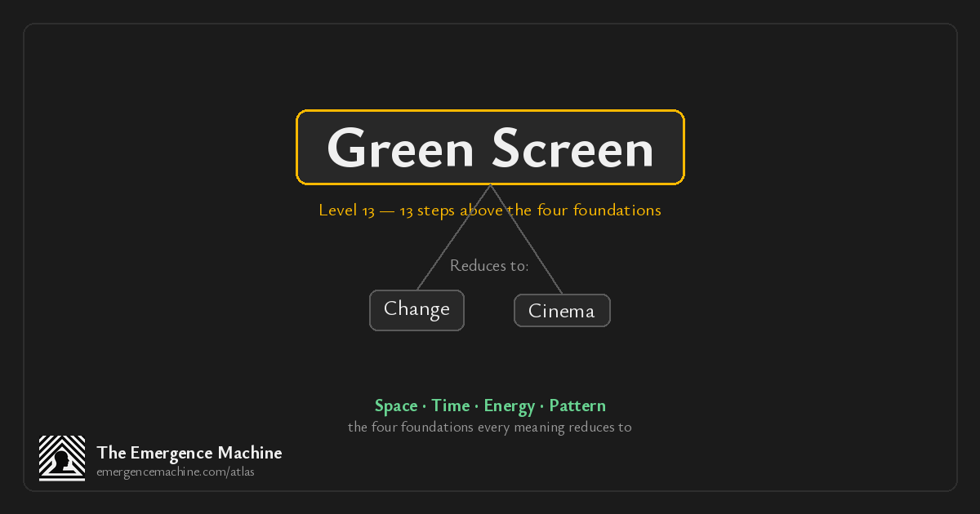This screenshot has height=514, width=980.
Task: Click The Emergence Machine logo icon
Action: click(62, 459)
